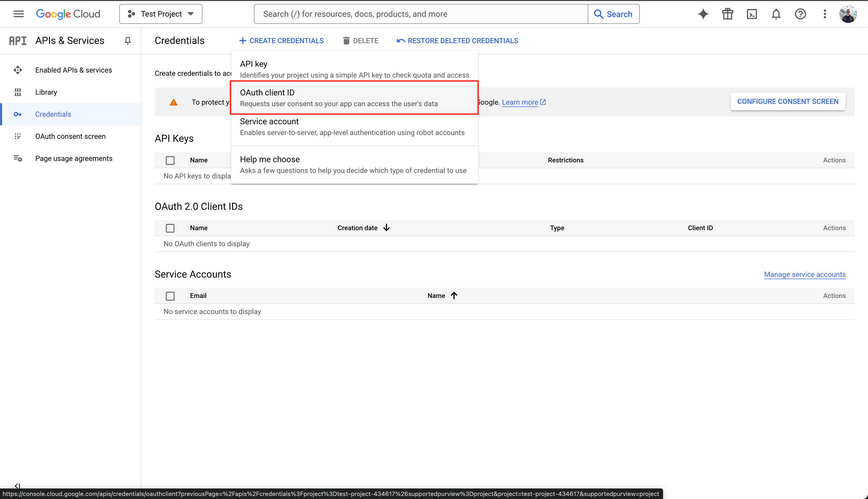The width and height of the screenshot is (868, 499).
Task: Select all API keys checkbox
Action: click(x=170, y=160)
